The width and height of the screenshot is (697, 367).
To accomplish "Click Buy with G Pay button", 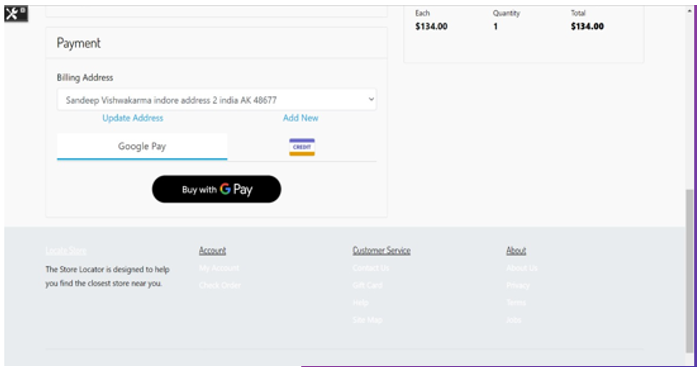I will point(216,189).
